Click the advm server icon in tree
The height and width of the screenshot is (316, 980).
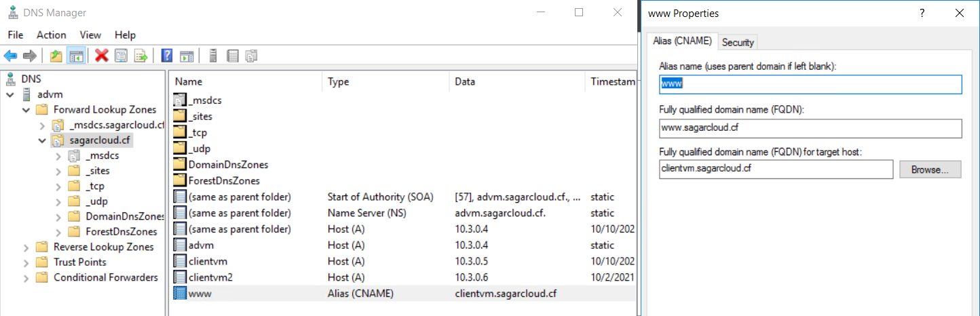pos(28,94)
